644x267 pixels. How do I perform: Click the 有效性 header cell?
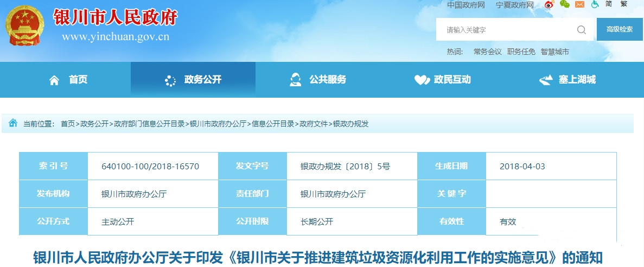(451, 221)
